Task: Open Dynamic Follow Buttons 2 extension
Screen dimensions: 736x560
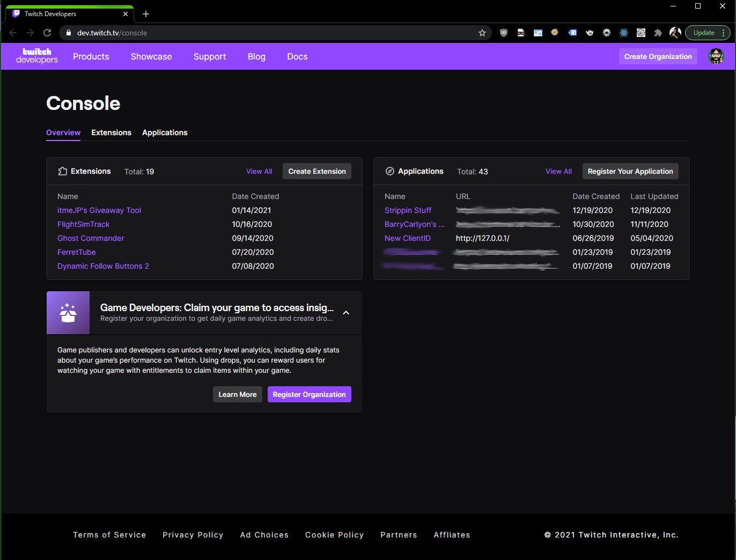Action: pyautogui.click(x=103, y=266)
